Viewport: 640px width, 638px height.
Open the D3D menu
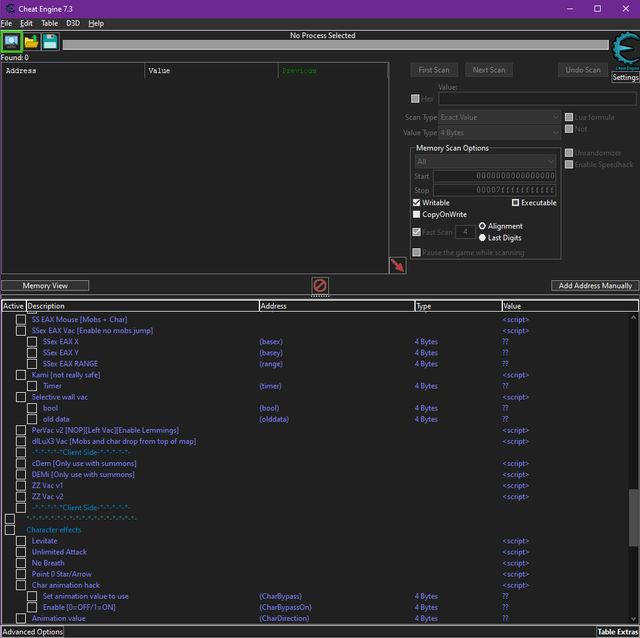click(73, 23)
